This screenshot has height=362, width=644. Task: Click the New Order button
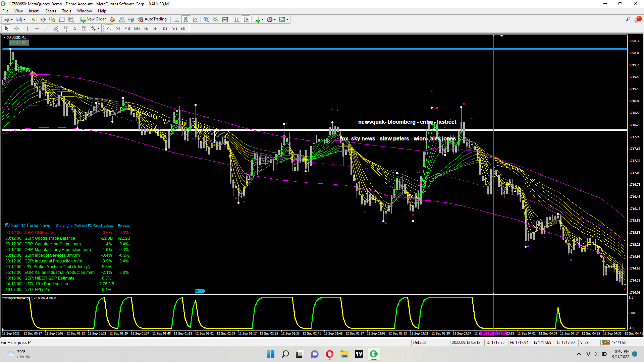(93, 19)
